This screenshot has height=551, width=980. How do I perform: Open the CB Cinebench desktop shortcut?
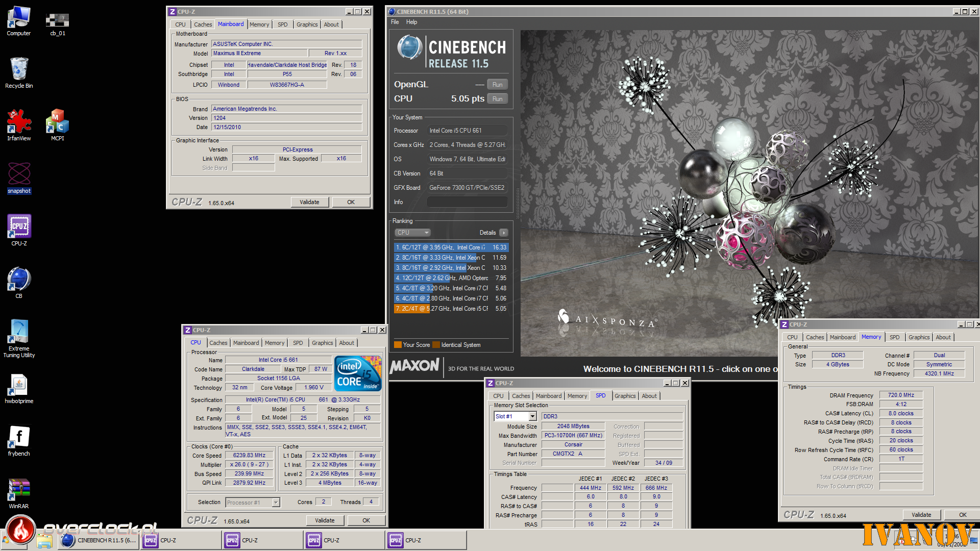tap(19, 283)
